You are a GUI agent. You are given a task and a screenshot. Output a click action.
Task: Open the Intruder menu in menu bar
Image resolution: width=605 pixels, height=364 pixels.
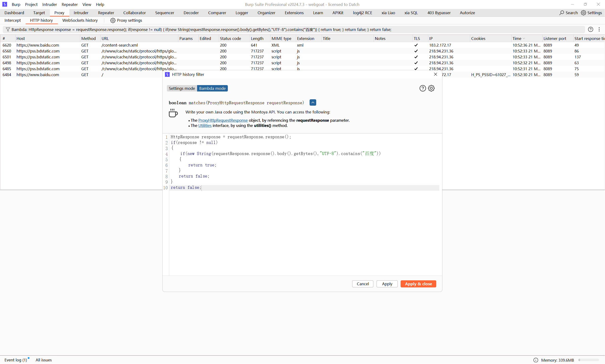tap(50, 4)
